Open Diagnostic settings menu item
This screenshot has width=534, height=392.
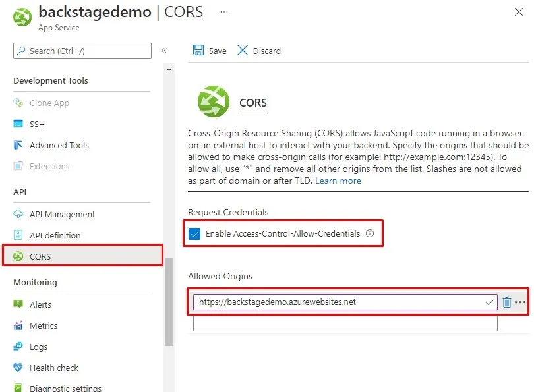click(x=66, y=388)
